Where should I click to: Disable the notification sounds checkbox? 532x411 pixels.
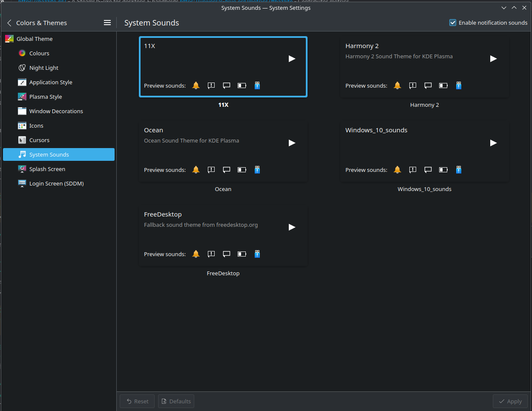[453, 23]
